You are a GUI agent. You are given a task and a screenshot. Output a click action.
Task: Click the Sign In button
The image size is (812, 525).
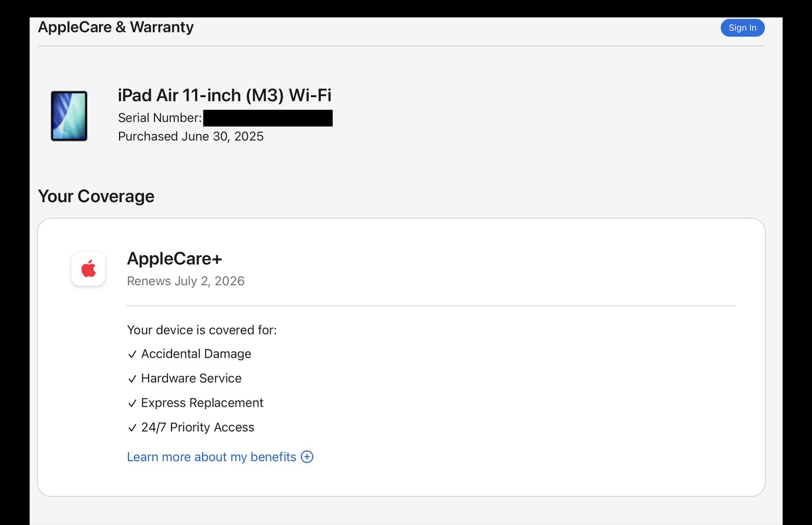coord(742,28)
